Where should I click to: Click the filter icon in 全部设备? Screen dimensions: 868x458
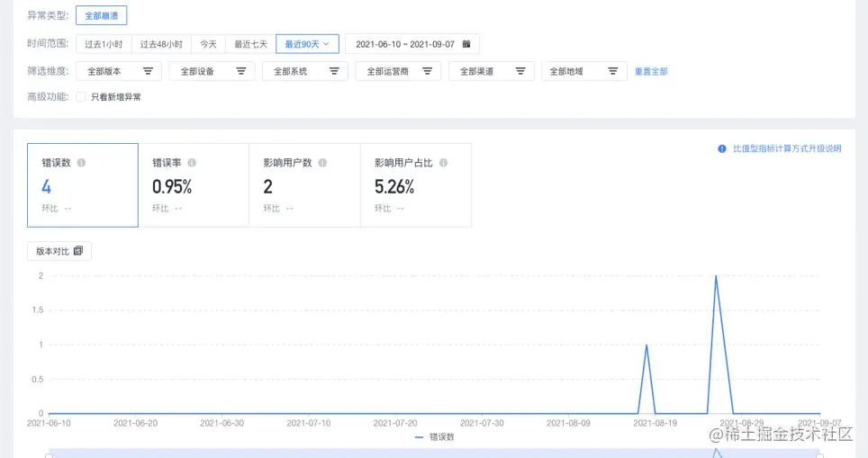(x=240, y=71)
